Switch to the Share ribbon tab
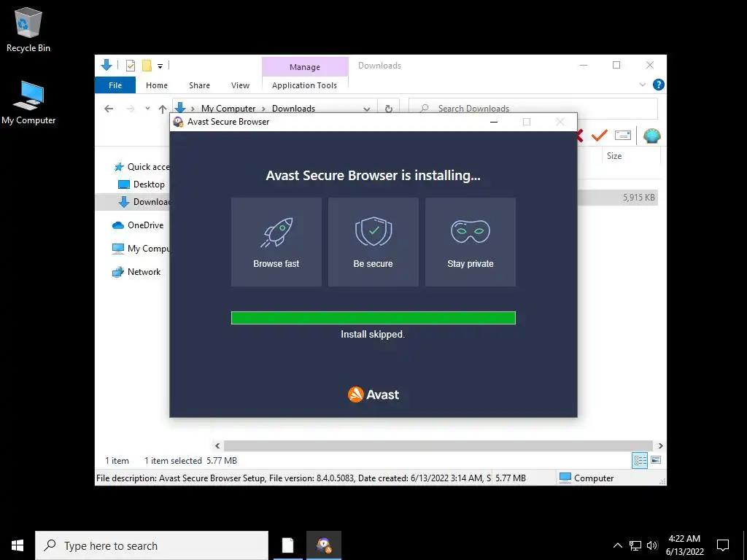Viewport: 747px width, 560px height. 199,85
